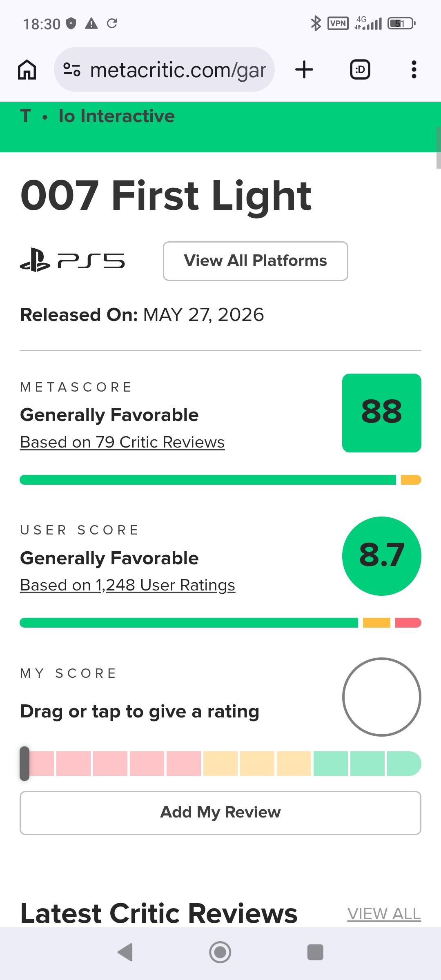Click Add My Review button
Screen dimensions: 441x980
pos(220,813)
